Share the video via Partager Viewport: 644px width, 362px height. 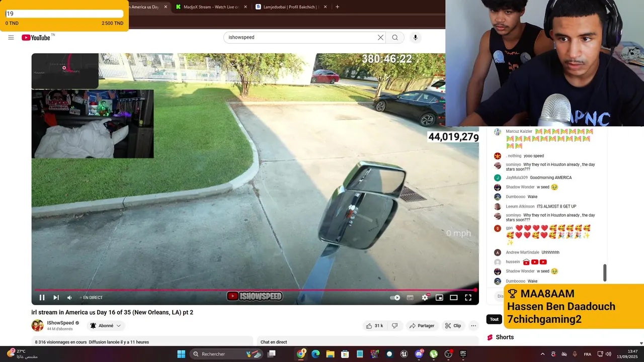pyautogui.click(x=422, y=326)
